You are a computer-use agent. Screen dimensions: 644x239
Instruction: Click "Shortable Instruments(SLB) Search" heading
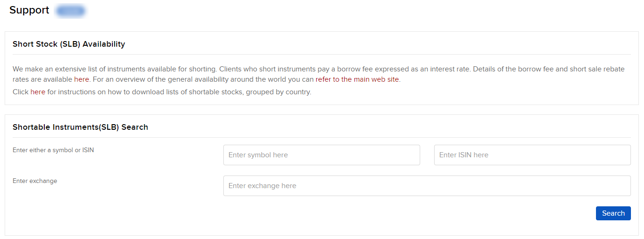coord(80,127)
